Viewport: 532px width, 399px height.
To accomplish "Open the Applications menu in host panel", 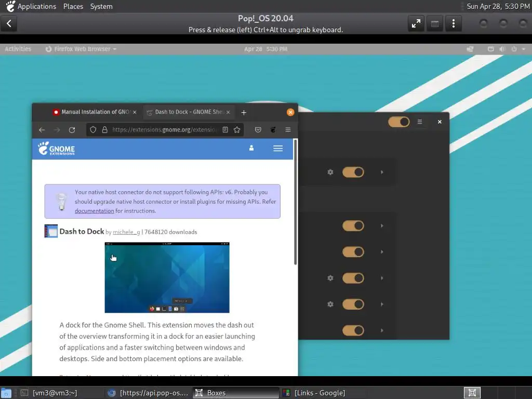I will click(x=37, y=6).
